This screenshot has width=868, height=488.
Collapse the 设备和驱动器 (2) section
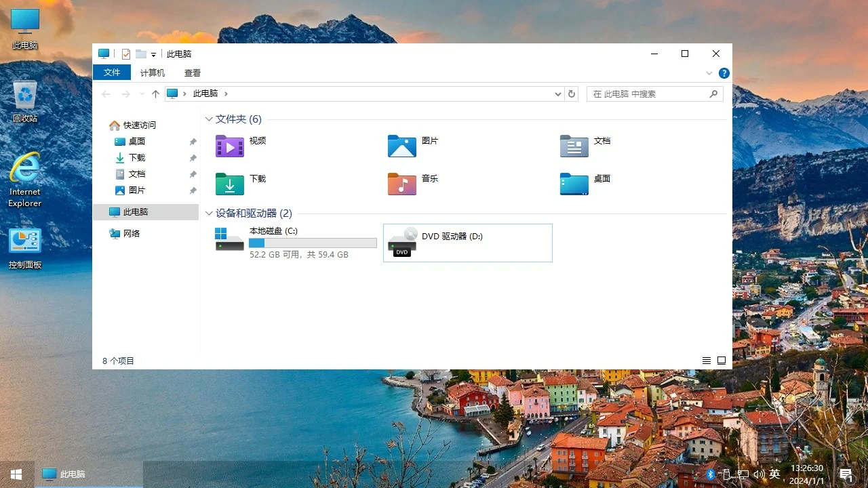209,213
